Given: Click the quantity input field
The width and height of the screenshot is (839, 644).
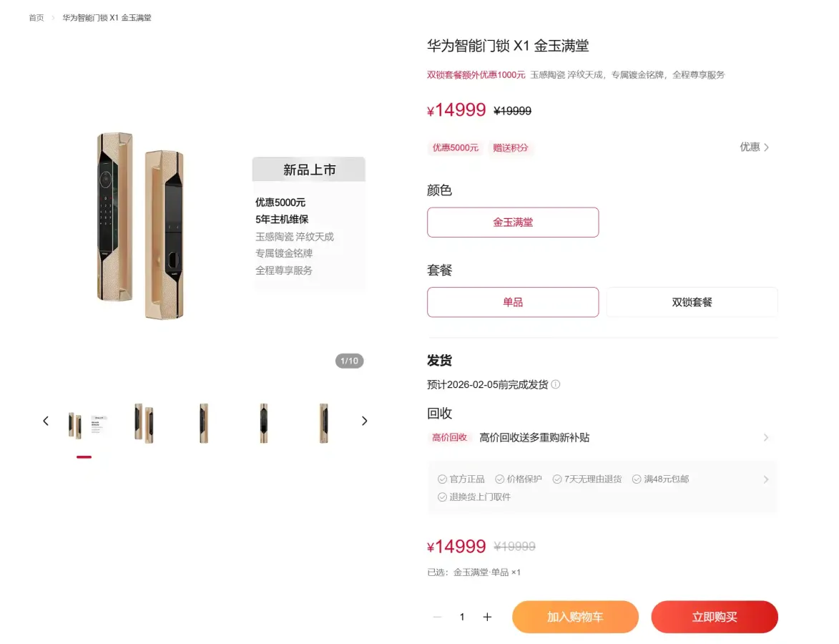Looking at the screenshot, I should click(x=462, y=617).
